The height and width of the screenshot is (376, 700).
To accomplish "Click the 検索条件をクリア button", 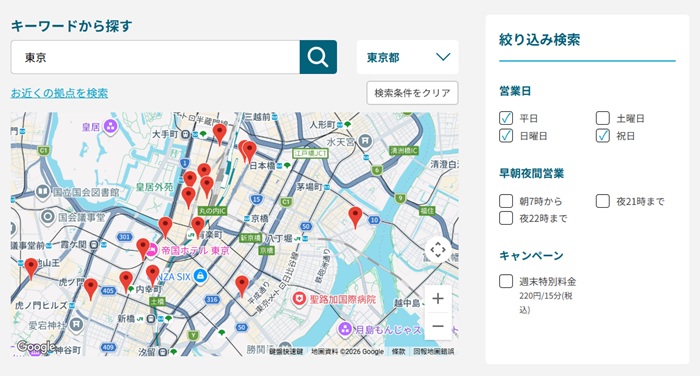I will [x=412, y=93].
